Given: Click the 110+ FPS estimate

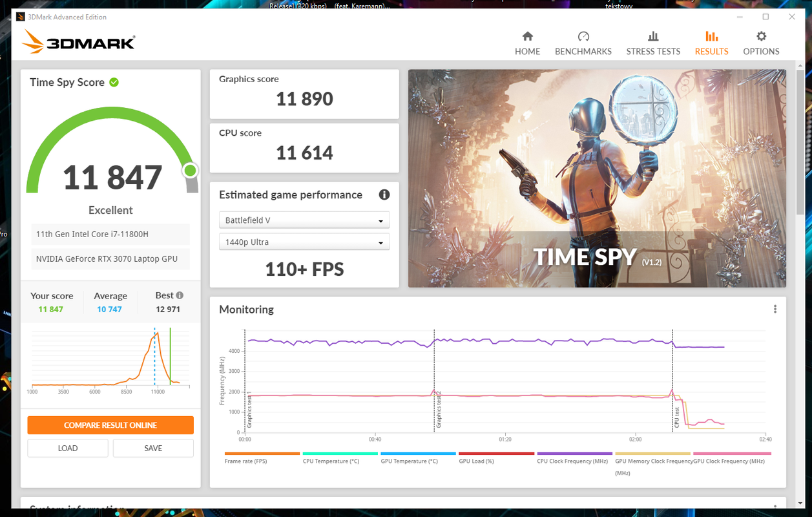Looking at the screenshot, I should [x=304, y=269].
